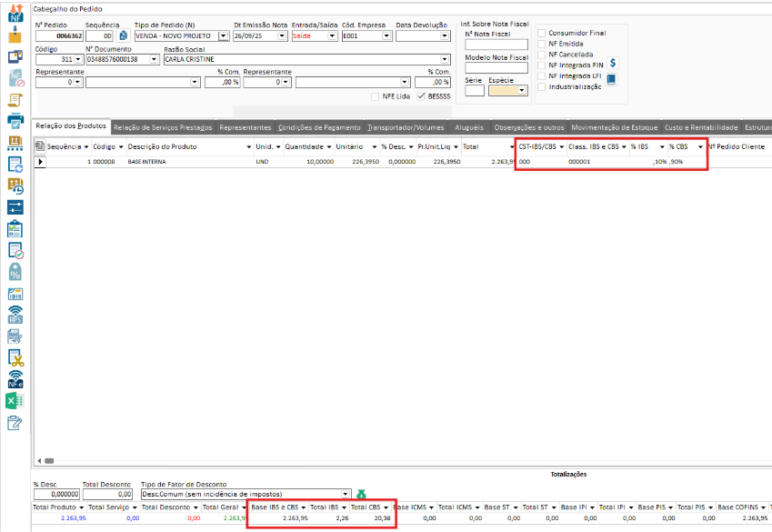Open the Tipo de Pedido dropdown
772x532 pixels.
tap(224, 36)
